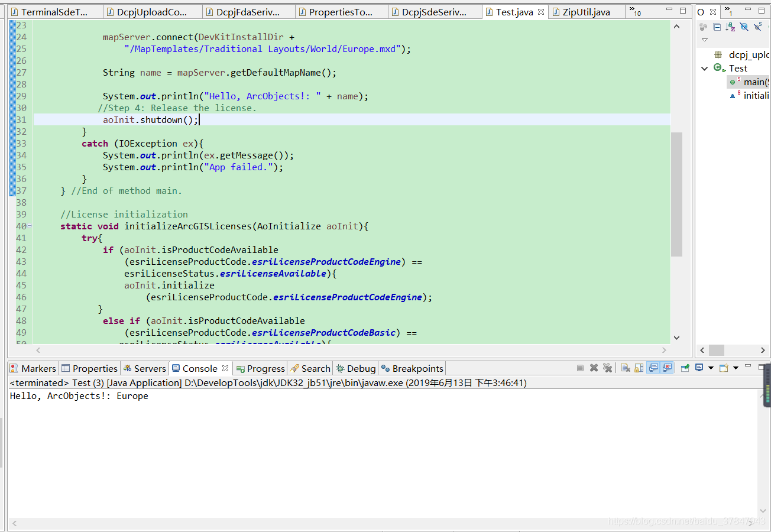Hide fields in the Outline view
This screenshot has height=532, width=771.
[744, 27]
